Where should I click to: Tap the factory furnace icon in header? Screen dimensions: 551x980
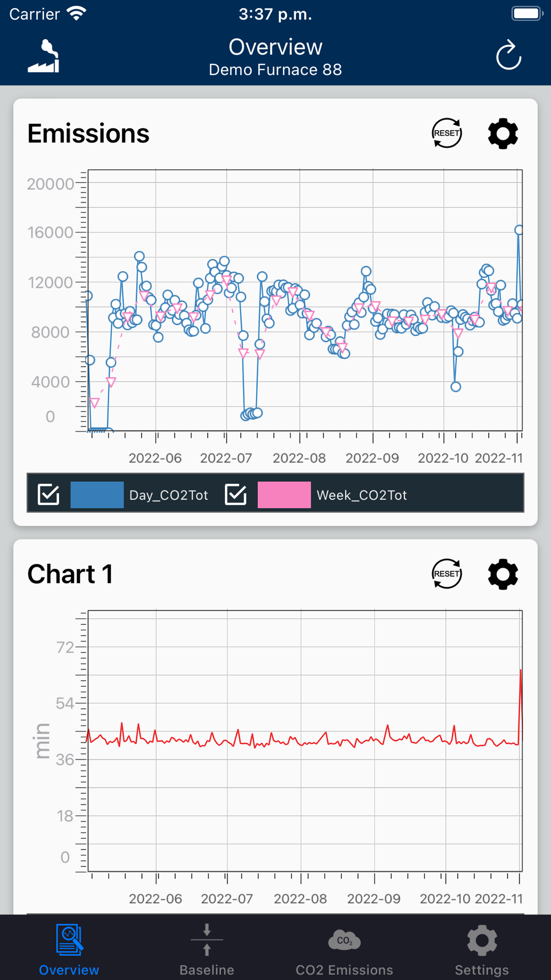[x=44, y=56]
